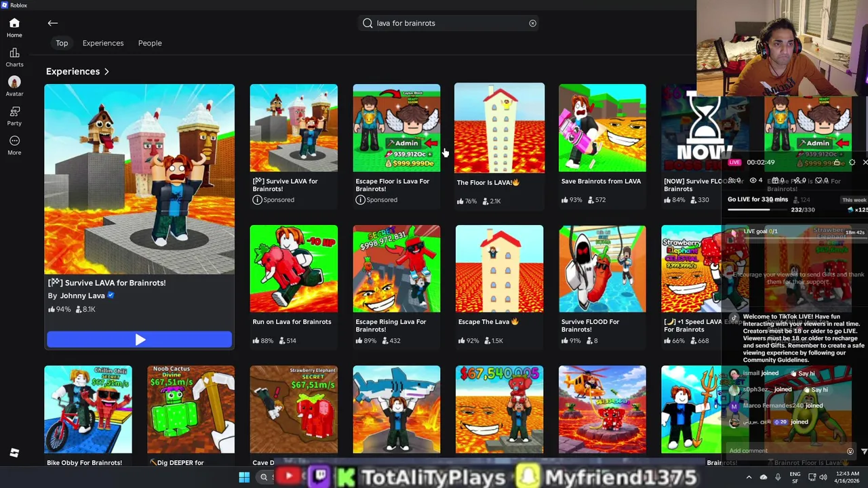Click the Roblox logo in sidebar bottom
Image resolution: width=868 pixels, height=488 pixels.
click(14, 453)
